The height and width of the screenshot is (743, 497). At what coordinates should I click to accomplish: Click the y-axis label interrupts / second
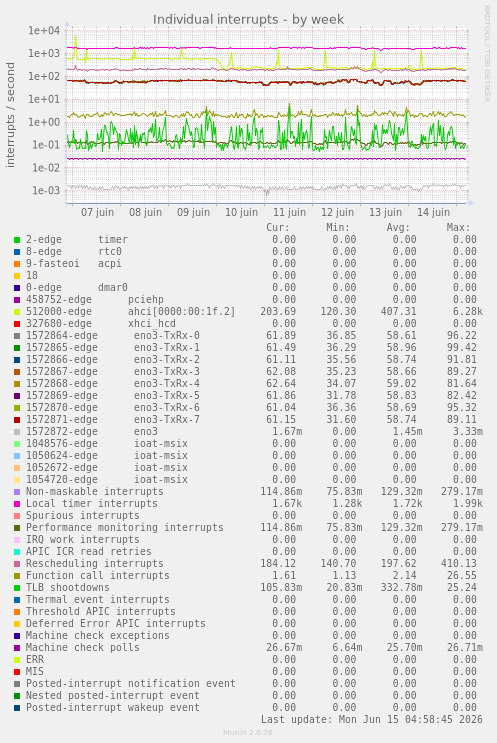(10, 115)
